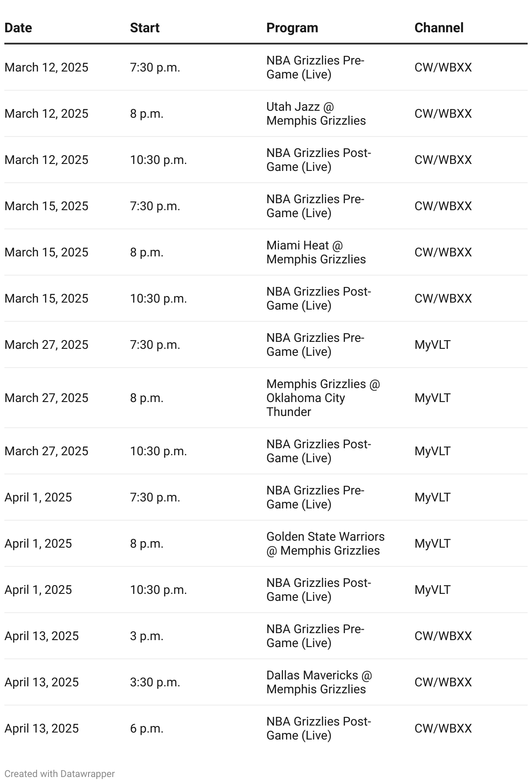
Task: Select the March 12 7:30 p.m. start time
Action: 155,68
